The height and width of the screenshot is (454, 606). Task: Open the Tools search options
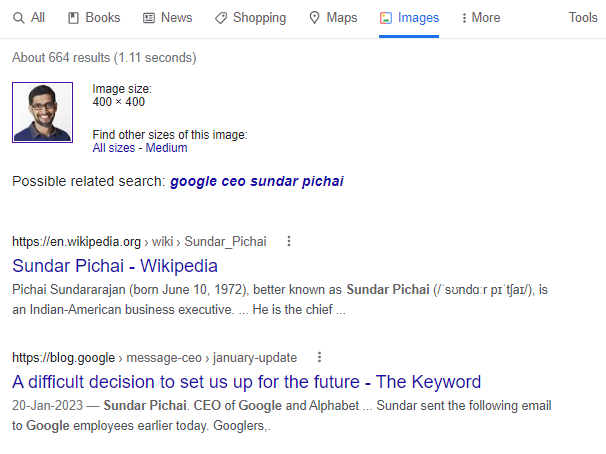[582, 18]
